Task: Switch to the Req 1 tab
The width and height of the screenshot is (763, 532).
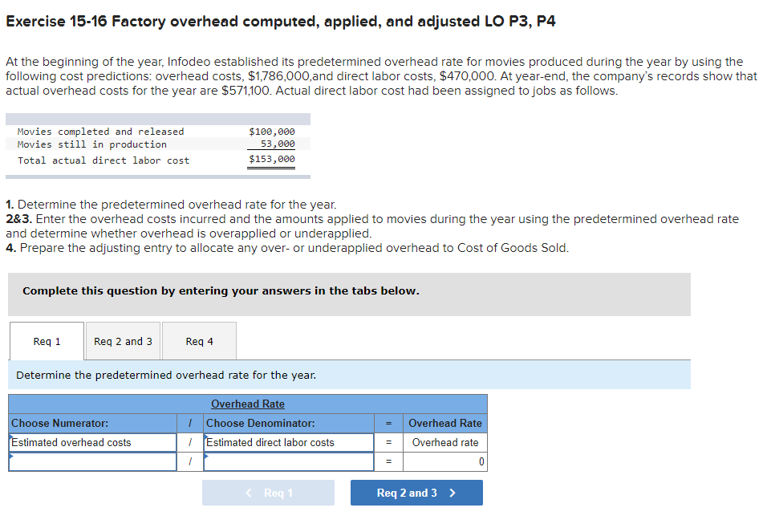Action: [46, 340]
